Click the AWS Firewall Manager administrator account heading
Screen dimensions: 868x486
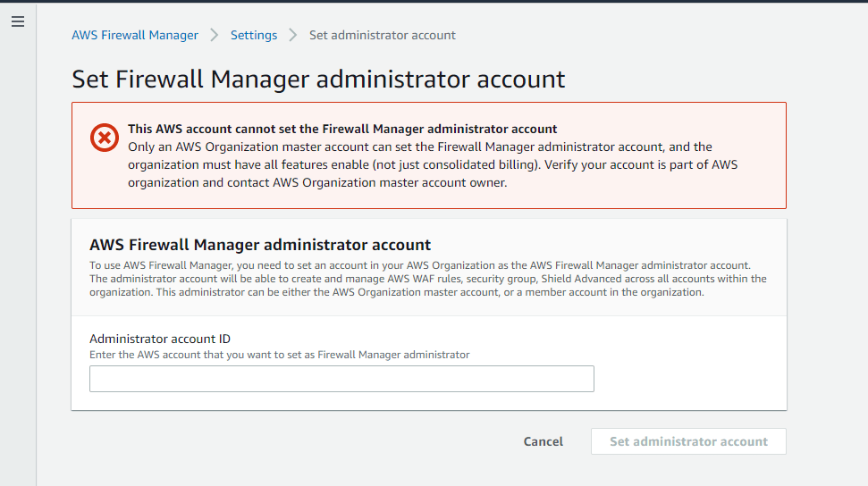pyautogui.click(x=260, y=245)
